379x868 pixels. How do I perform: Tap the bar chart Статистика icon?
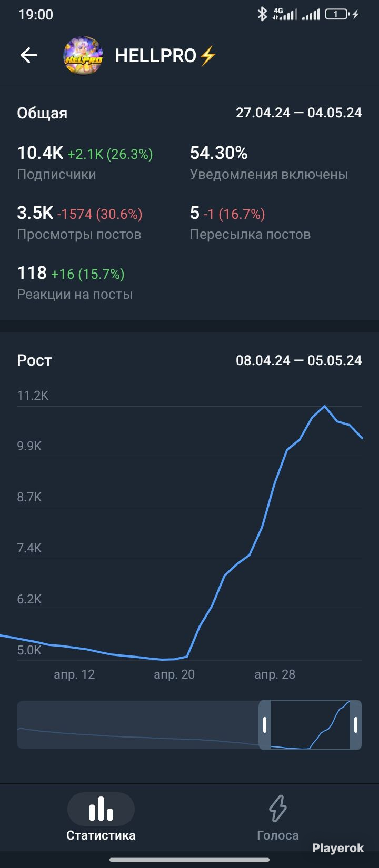click(101, 809)
